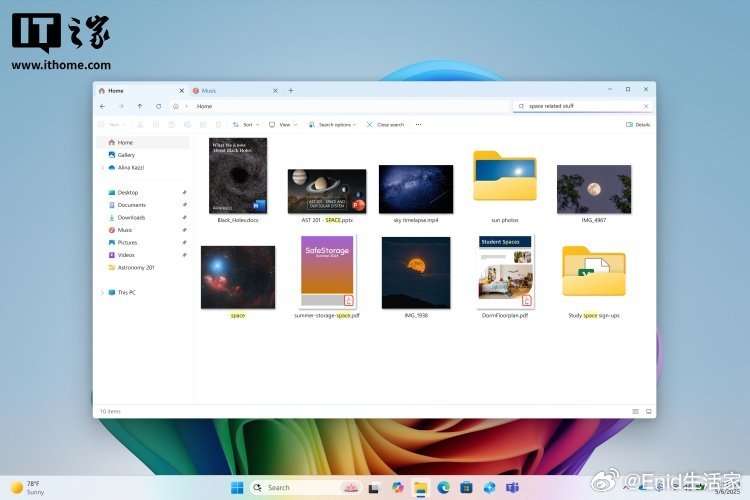
Task: Switch to details list view in status bar
Action: pos(635,411)
